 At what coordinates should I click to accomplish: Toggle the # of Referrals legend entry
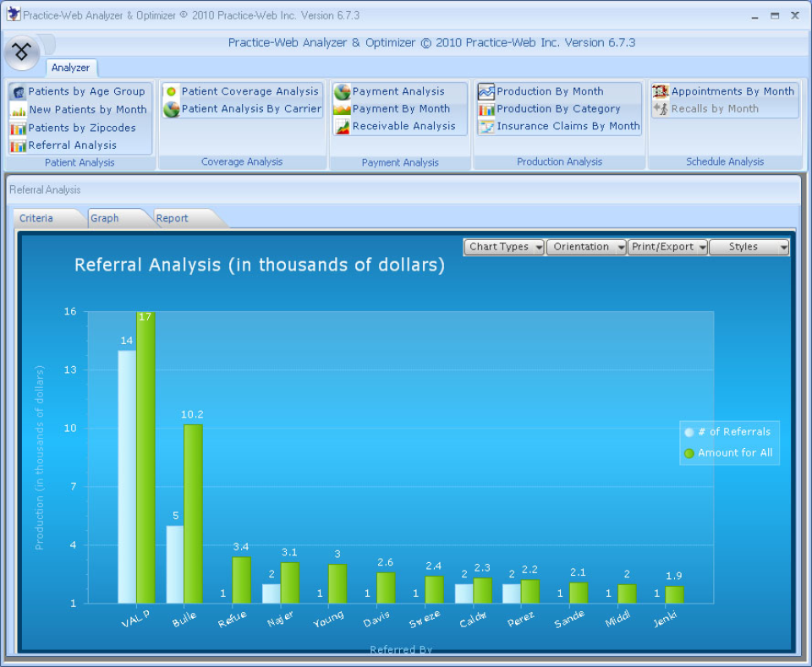click(727, 431)
